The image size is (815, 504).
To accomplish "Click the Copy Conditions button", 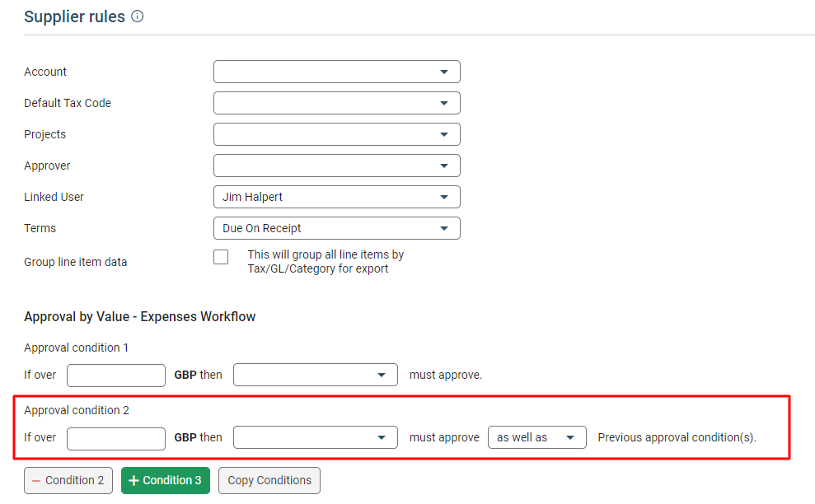I will pyautogui.click(x=269, y=480).
